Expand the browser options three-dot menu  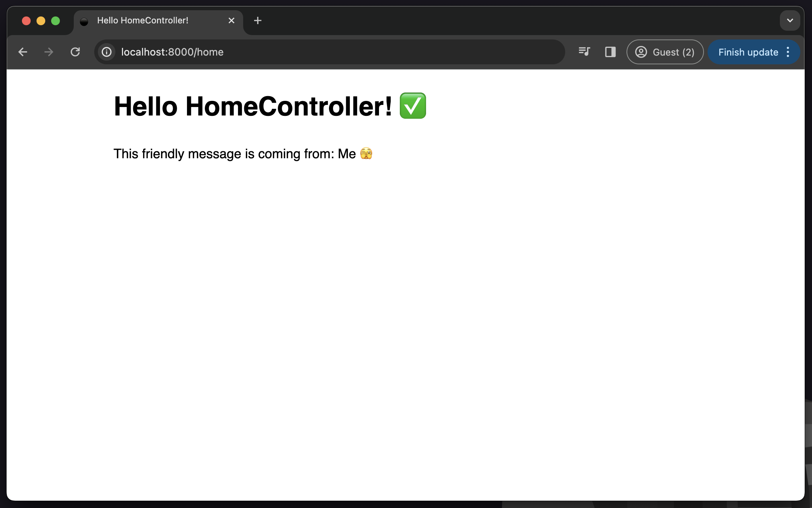point(790,52)
